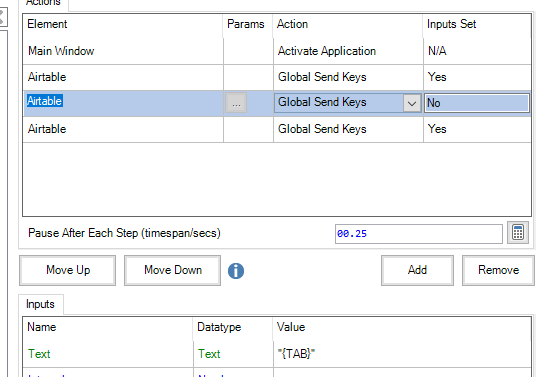This screenshot has height=377, width=551.
Task: Click the Remove button
Action: [498, 270]
